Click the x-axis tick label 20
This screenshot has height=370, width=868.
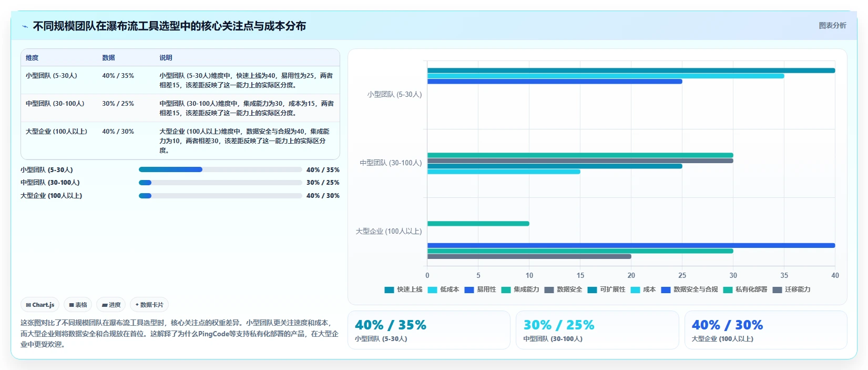[x=631, y=275]
